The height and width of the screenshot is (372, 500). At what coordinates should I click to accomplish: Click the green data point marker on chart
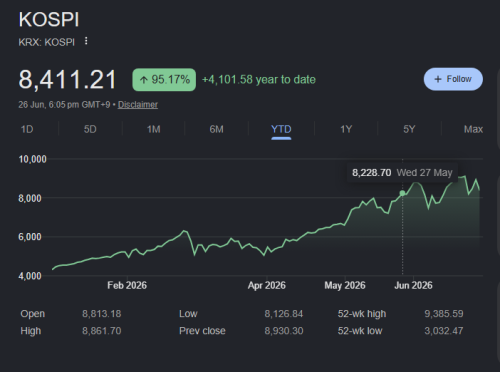coord(402,193)
